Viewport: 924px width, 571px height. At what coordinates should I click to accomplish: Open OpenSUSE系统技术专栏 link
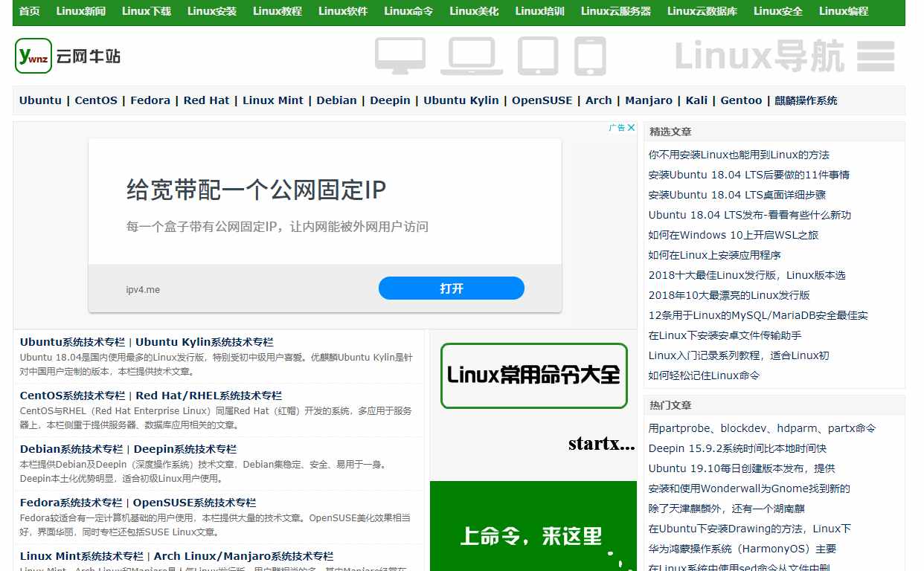tap(195, 503)
